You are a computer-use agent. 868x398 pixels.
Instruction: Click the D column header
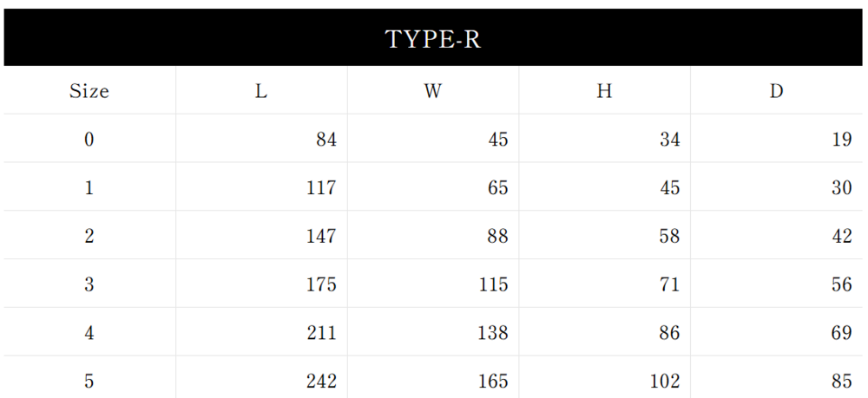point(776,91)
